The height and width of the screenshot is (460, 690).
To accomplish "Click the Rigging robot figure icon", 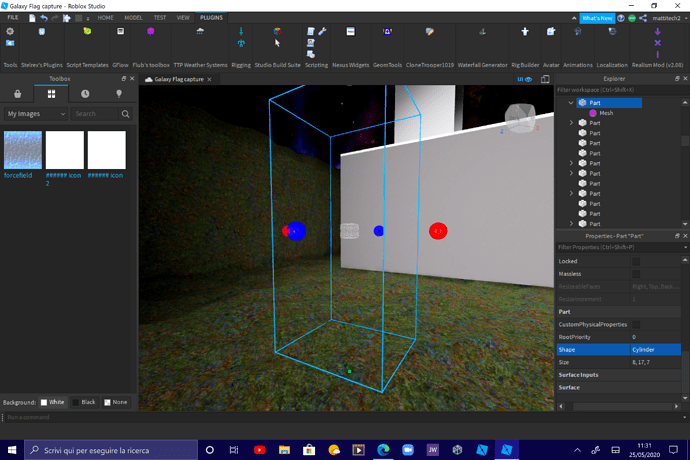I will pyautogui.click(x=241, y=43).
